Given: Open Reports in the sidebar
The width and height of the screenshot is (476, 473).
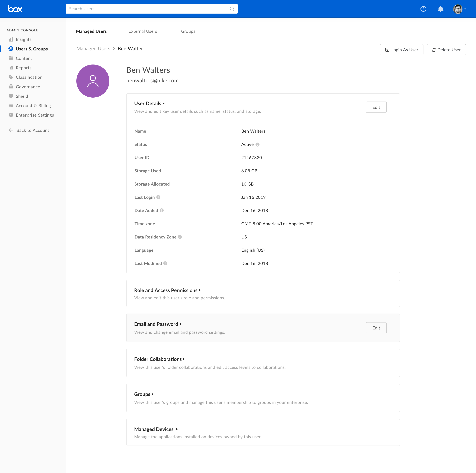Looking at the screenshot, I should tap(24, 68).
